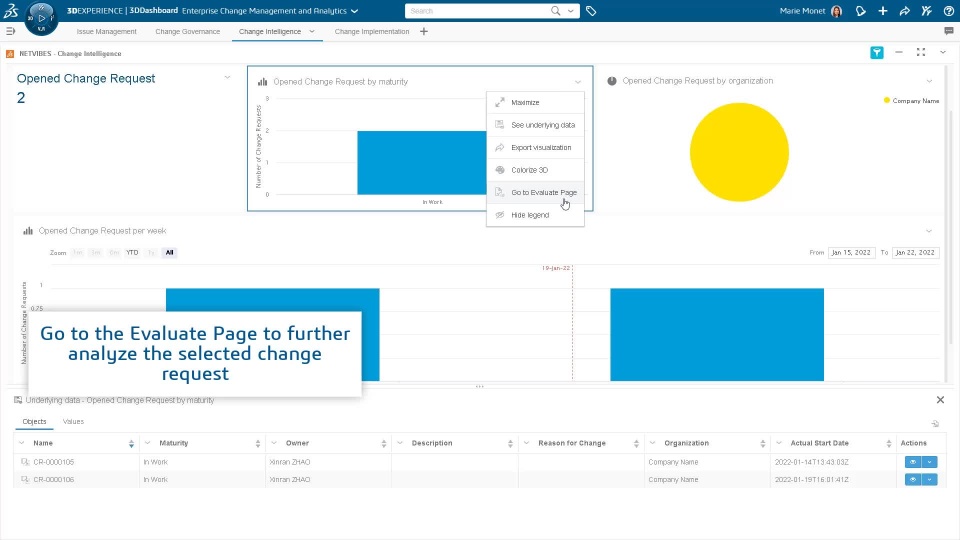Switch to Issue Management tab
This screenshot has width=960, height=540.
coord(107,31)
